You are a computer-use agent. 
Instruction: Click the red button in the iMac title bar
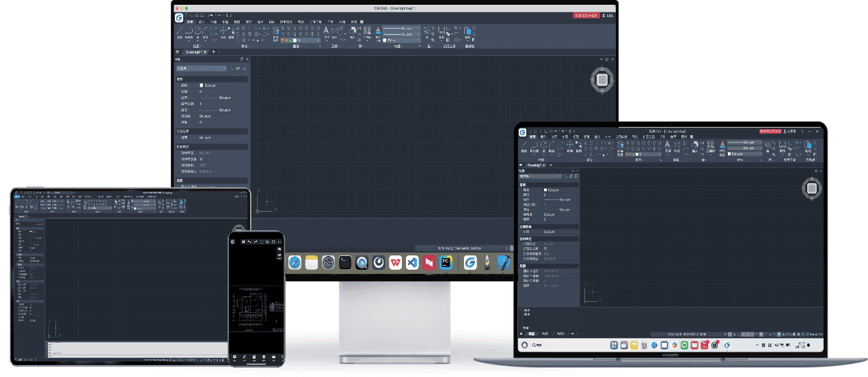click(586, 14)
